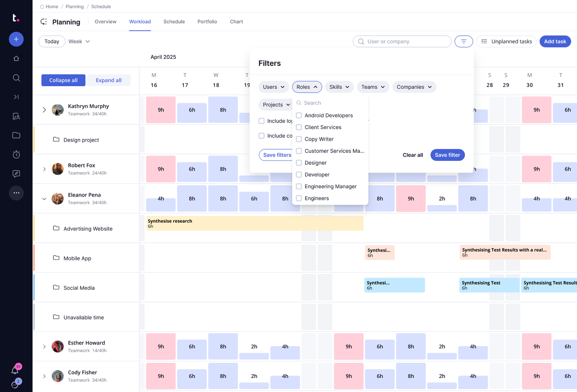
Task: Click the filter icon button beside search
Action: pos(463,41)
